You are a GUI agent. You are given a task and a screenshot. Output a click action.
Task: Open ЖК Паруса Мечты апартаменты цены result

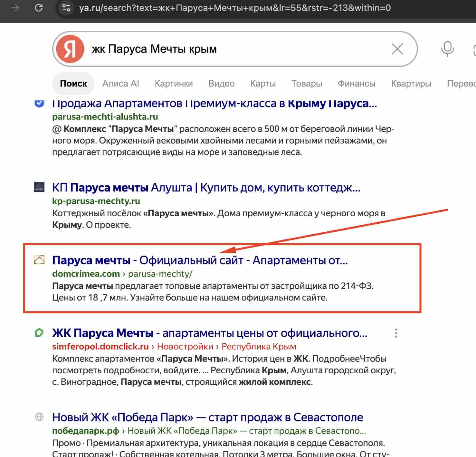210,333
